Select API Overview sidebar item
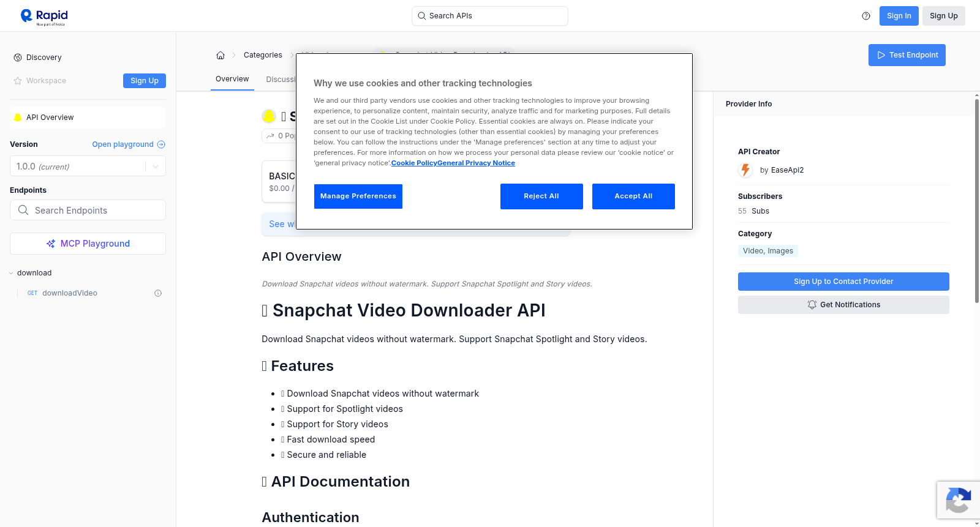This screenshot has height=527, width=980. tap(88, 118)
